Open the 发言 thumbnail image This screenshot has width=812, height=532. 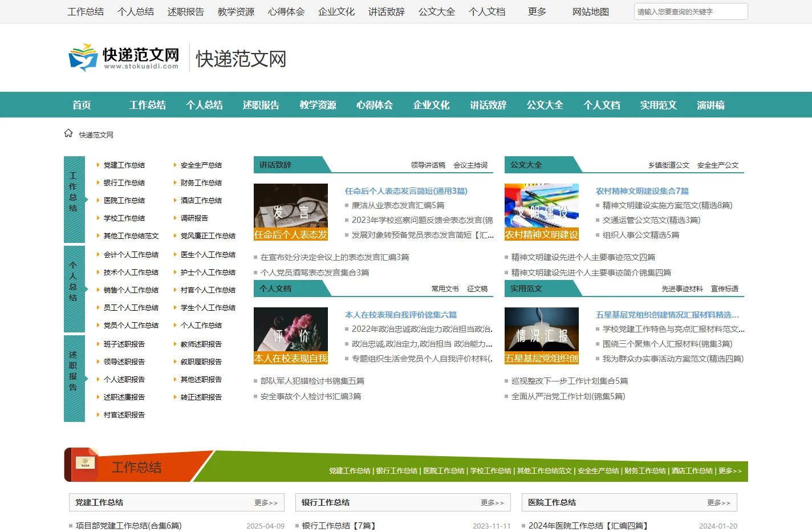(x=291, y=212)
